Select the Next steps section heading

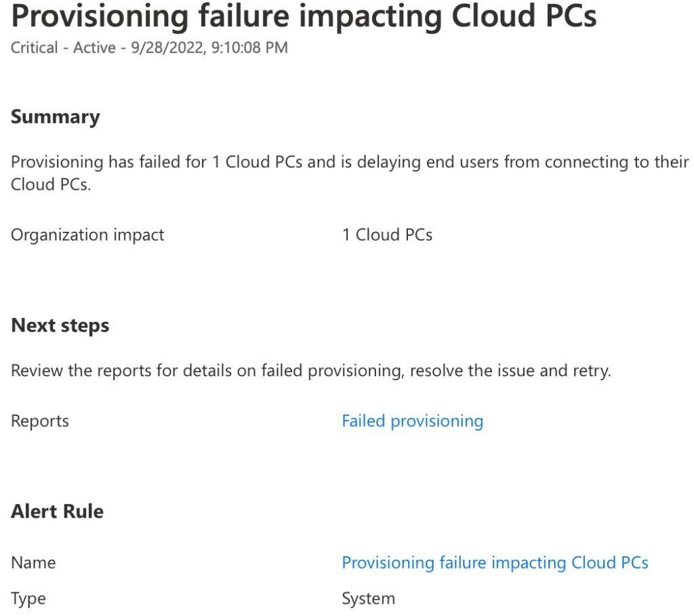pos(60,326)
